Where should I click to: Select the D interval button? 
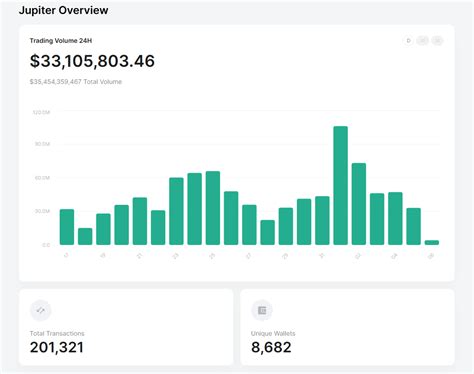pyautogui.click(x=408, y=41)
